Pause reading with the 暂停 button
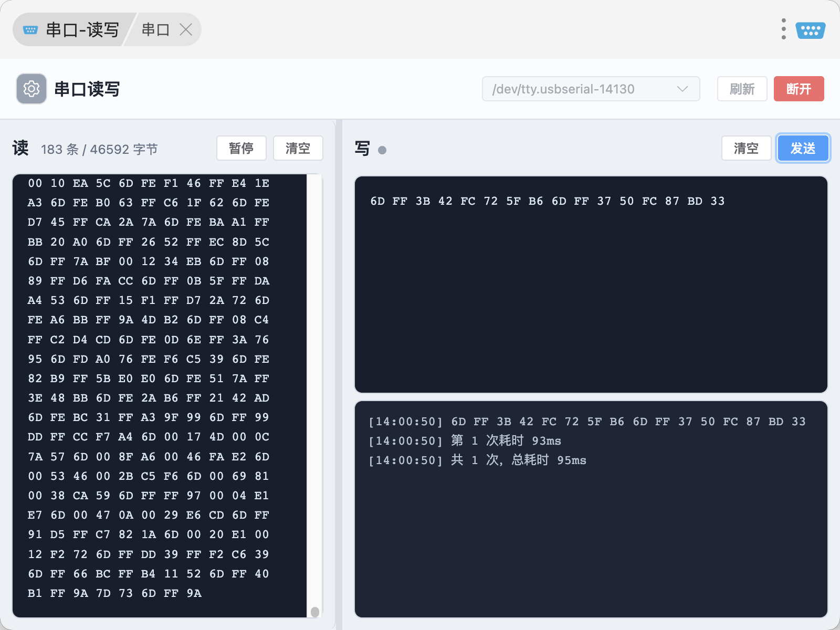840x630 pixels. (241, 148)
